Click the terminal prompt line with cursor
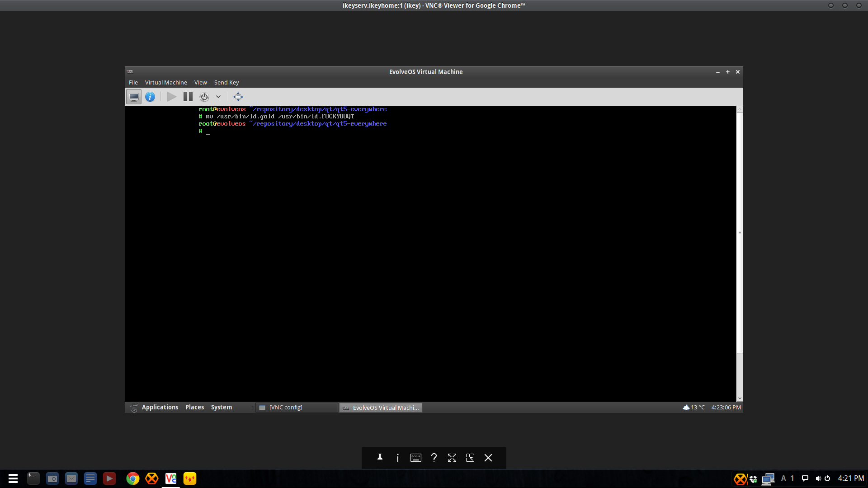The image size is (868, 488). [204, 131]
